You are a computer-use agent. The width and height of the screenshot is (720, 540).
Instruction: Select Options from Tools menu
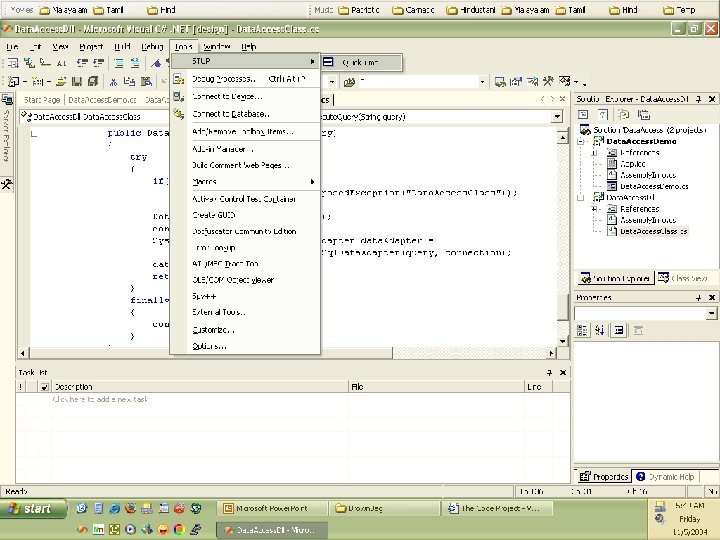[210, 346]
